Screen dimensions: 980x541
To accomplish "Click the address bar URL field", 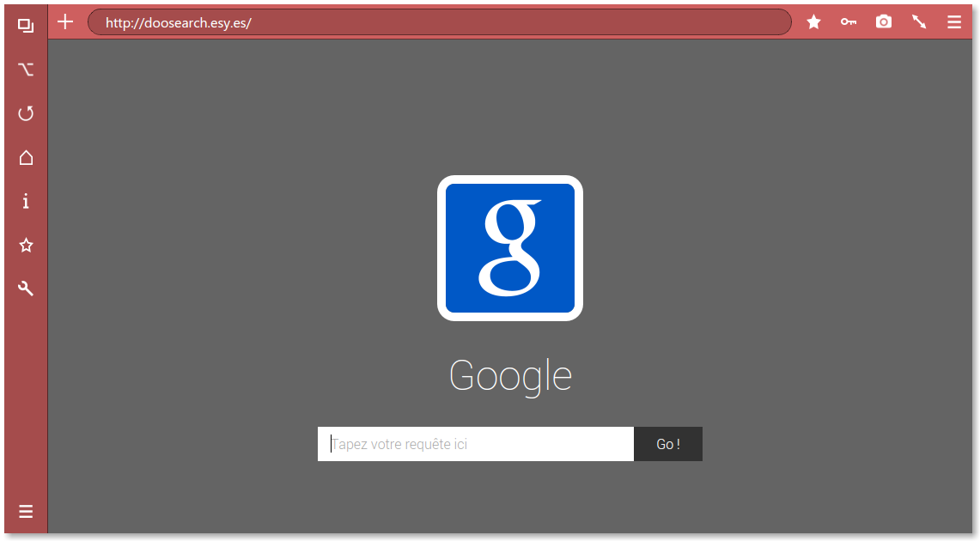I will [x=440, y=22].
